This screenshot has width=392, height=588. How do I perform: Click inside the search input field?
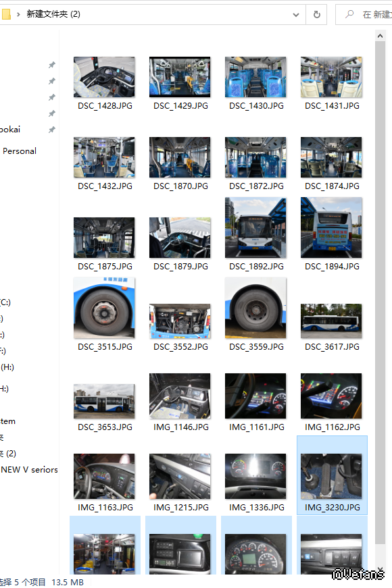pyautogui.click(x=376, y=15)
